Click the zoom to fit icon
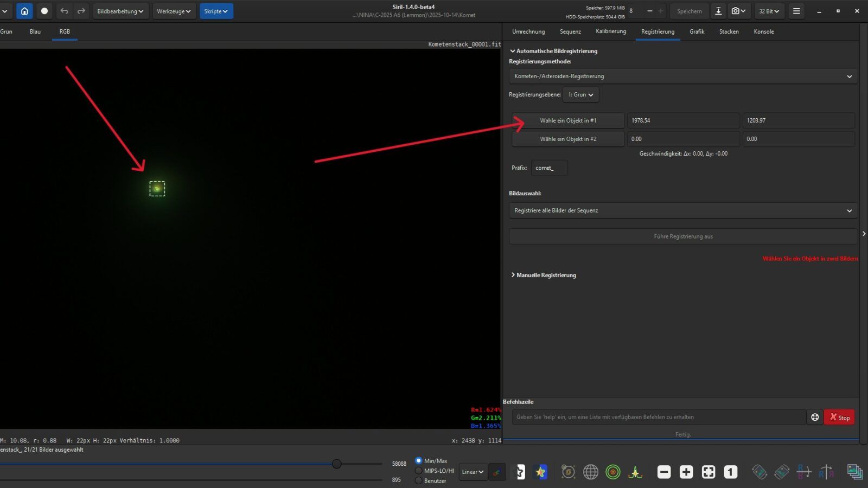 click(x=709, y=472)
